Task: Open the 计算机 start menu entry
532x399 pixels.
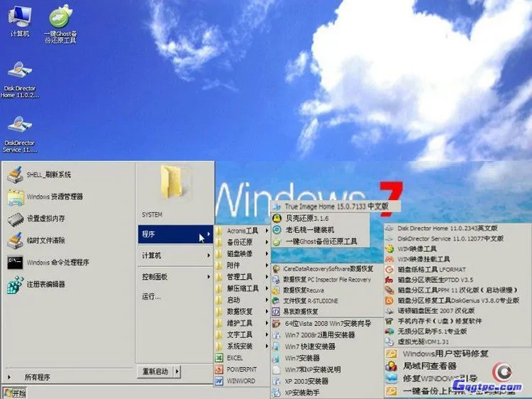Action: (175, 256)
